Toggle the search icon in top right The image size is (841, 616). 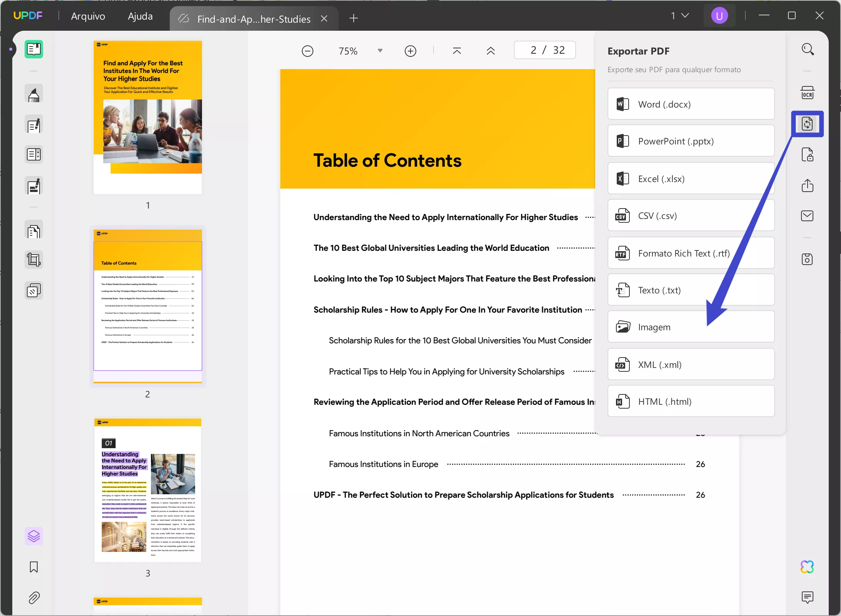[x=808, y=50]
